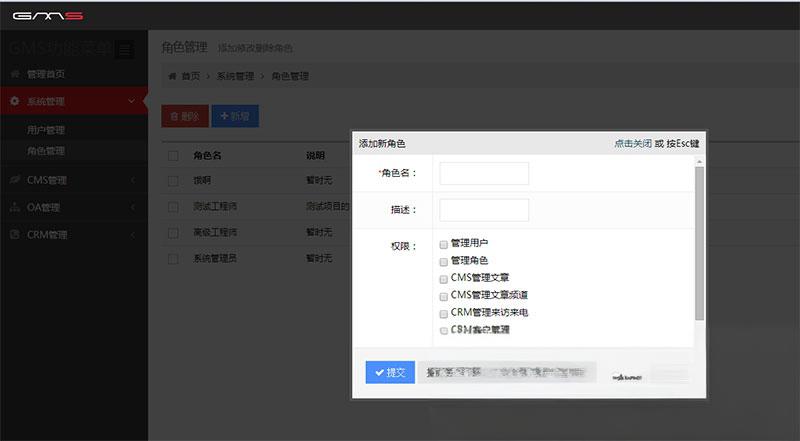
Task: Click the OA管理 sidebar icon
Action: coord(15,207)
